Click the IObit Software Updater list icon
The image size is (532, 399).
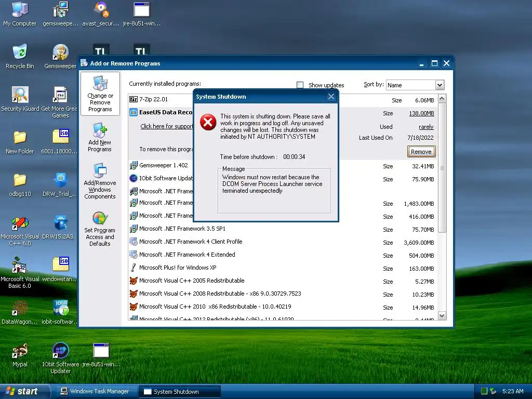(134, 178)
